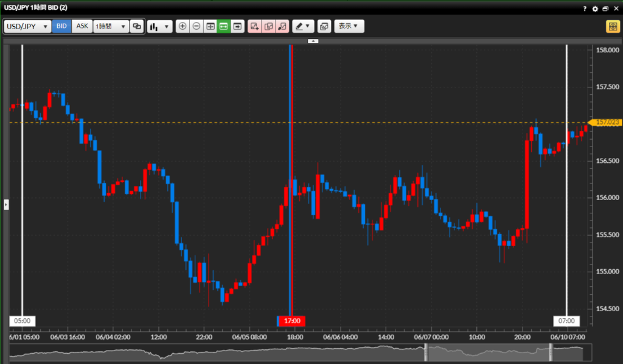
Task: Open the USD/JPY currency pair dropdown
Action: [27, 27]
